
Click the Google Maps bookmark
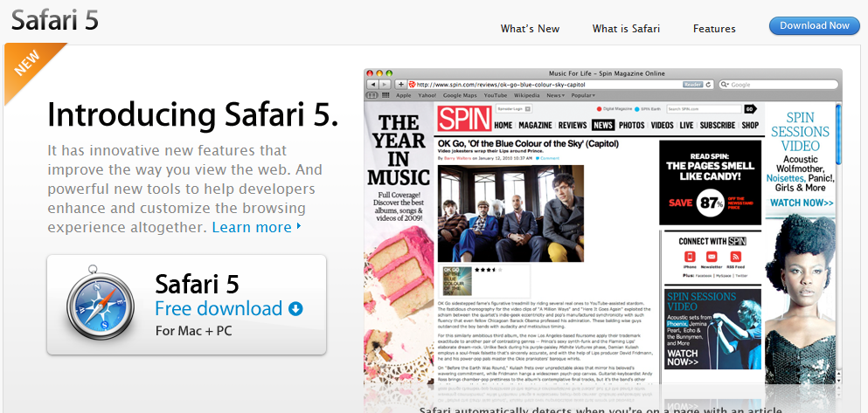tap(460, 95)
